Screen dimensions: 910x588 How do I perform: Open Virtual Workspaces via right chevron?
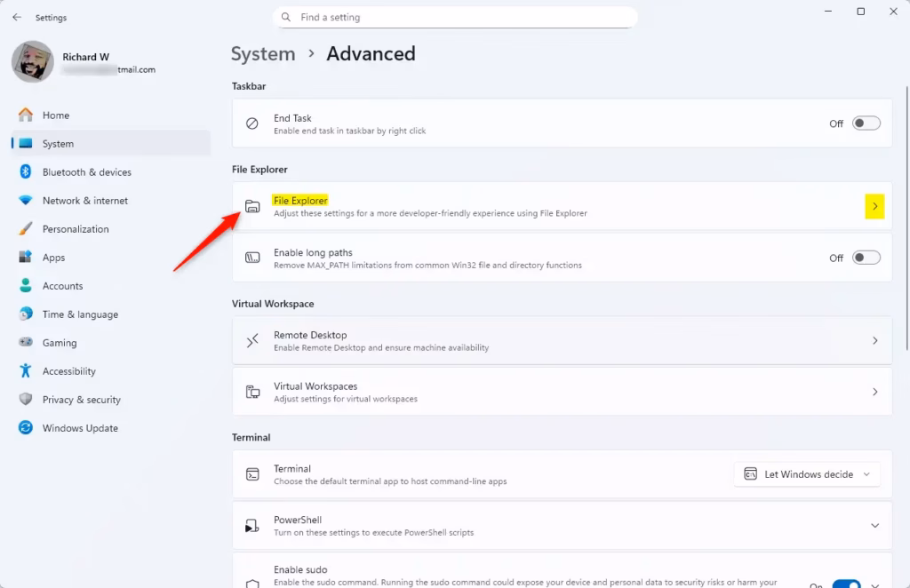click(x=874, y=392)
